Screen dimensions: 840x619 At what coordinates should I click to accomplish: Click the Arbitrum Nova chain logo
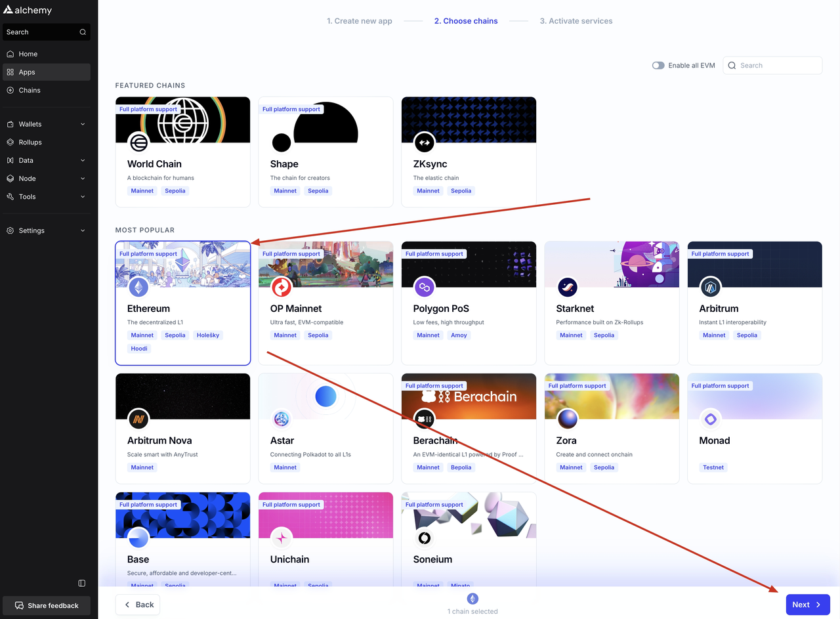[x=138, y=419]
